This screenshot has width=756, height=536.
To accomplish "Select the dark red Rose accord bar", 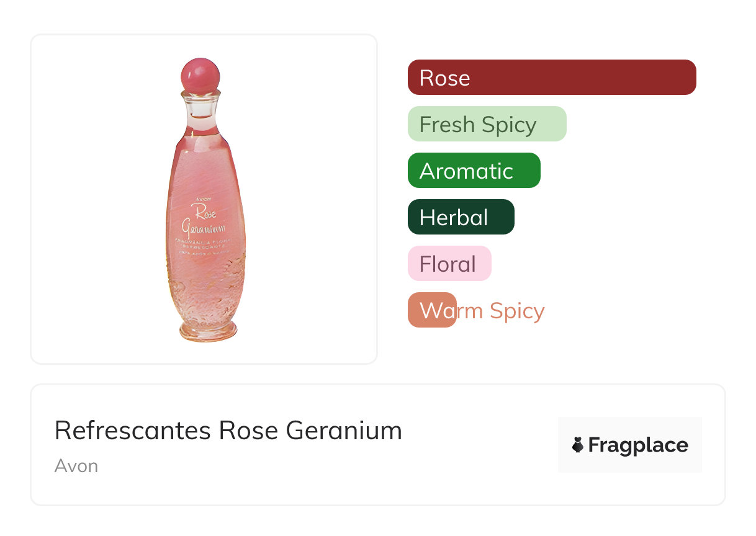I will [552, 78].
